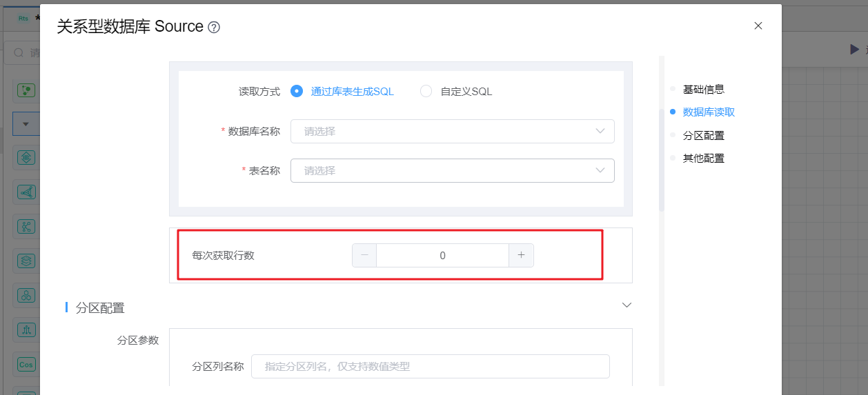Decrease 每次获取行数 with the minus button
This screenshot has height=395, width=868.
(364, 255)
